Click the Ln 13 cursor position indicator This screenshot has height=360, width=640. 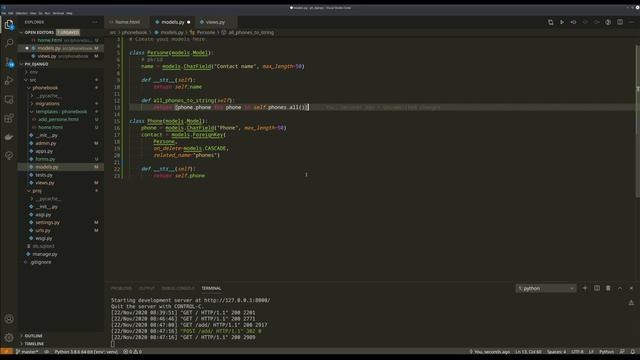pyautogui.click(x=528, y=352)
